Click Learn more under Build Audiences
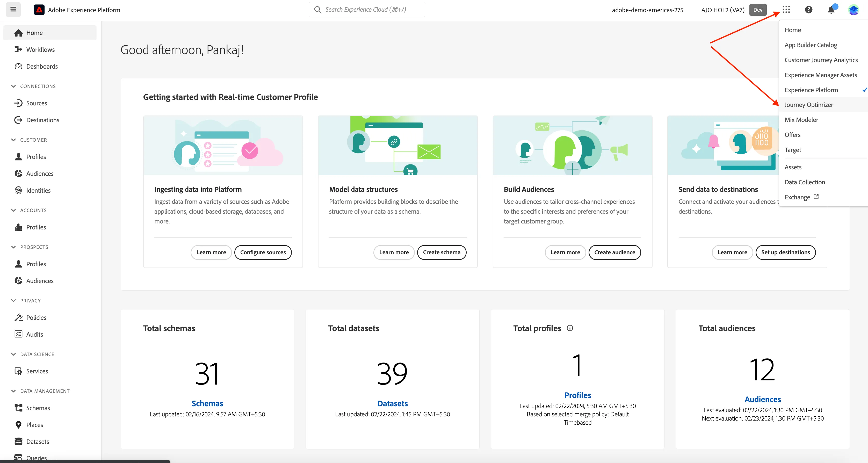This screenshot has width=868, height=463. point(565,252)
